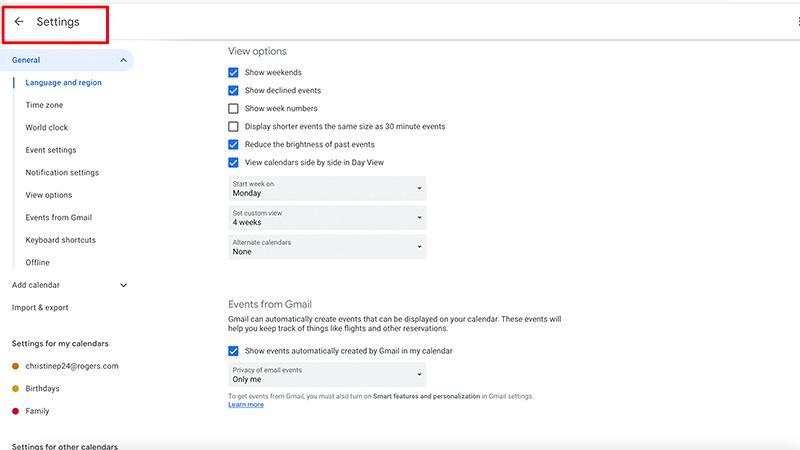Collapse the General section chevron

click(123, 61)
